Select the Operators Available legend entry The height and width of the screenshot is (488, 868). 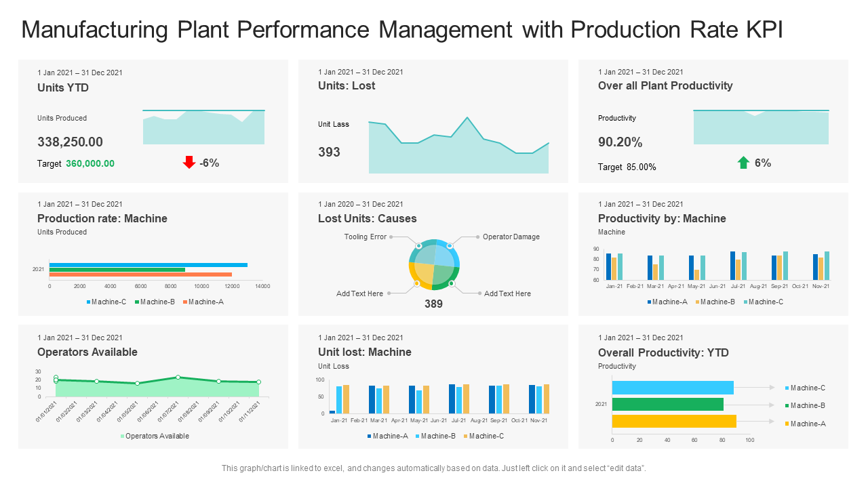click(155, 436)
